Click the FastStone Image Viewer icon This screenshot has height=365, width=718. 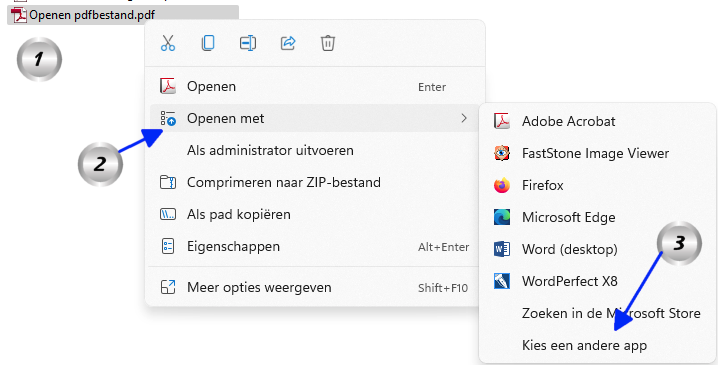(x=502, y=153)
